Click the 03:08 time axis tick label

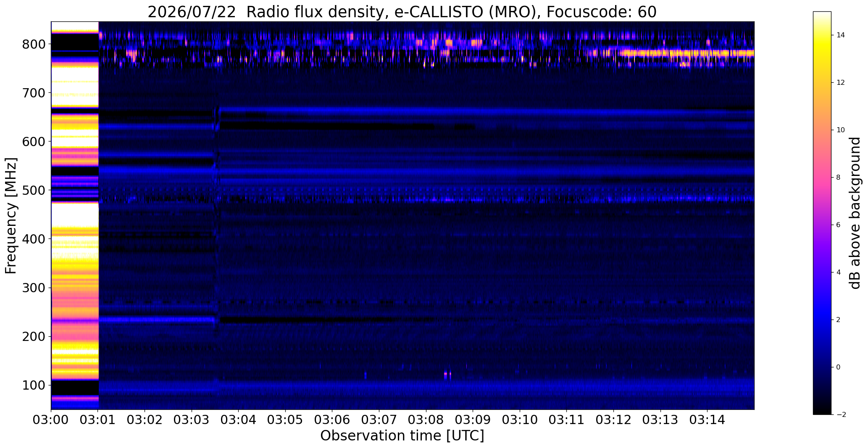coord(426,420)
